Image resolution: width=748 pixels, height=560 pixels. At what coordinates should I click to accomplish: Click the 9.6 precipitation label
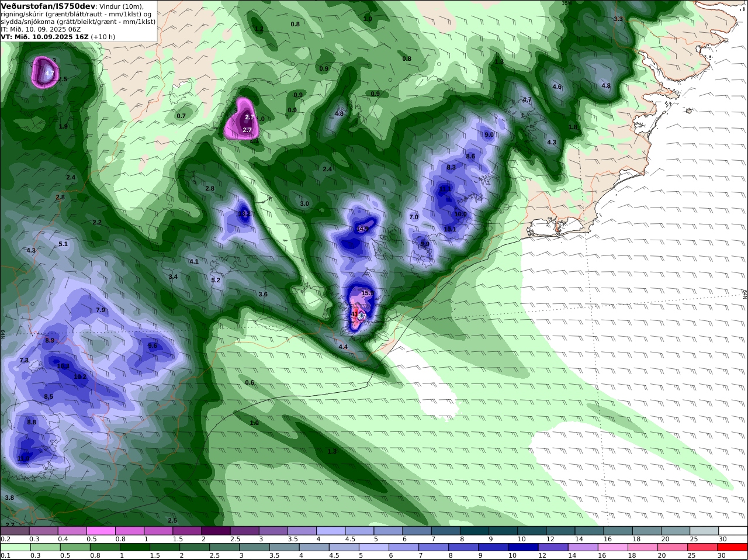pyautogui.click(x=153, y=345)
